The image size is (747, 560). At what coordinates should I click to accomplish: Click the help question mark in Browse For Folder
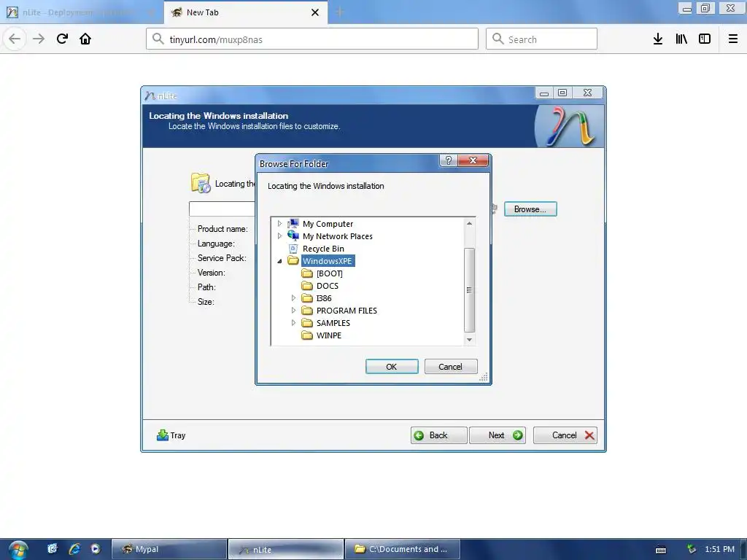[x=449, y=160]
